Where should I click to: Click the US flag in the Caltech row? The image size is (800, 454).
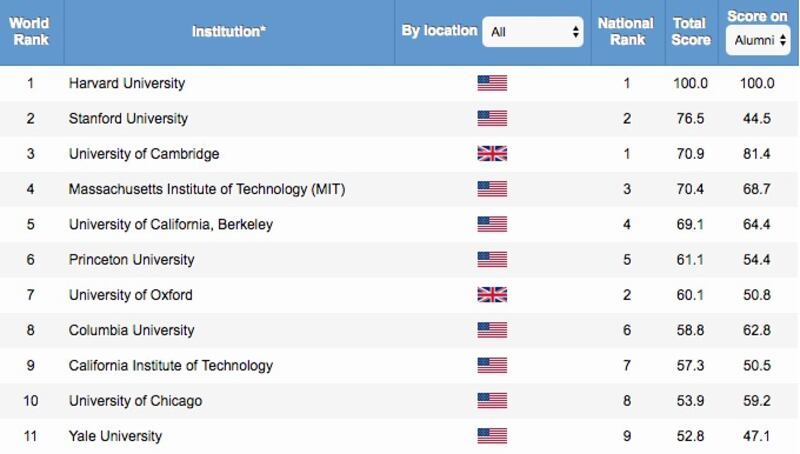click(x=492, y=365)
